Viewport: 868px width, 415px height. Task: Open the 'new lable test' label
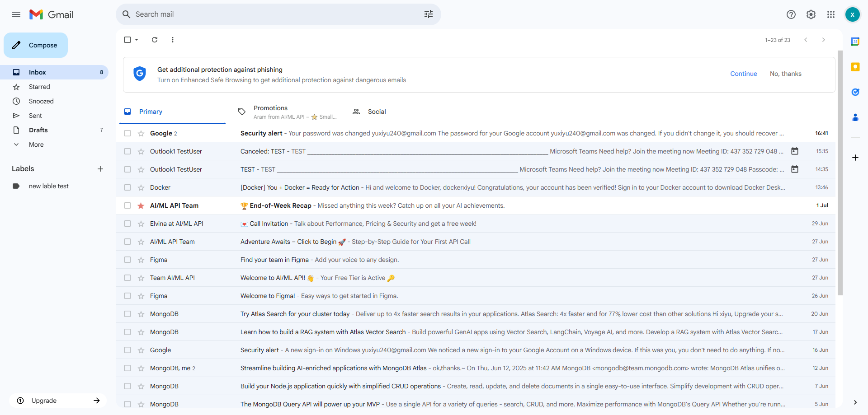click(54, 186)
